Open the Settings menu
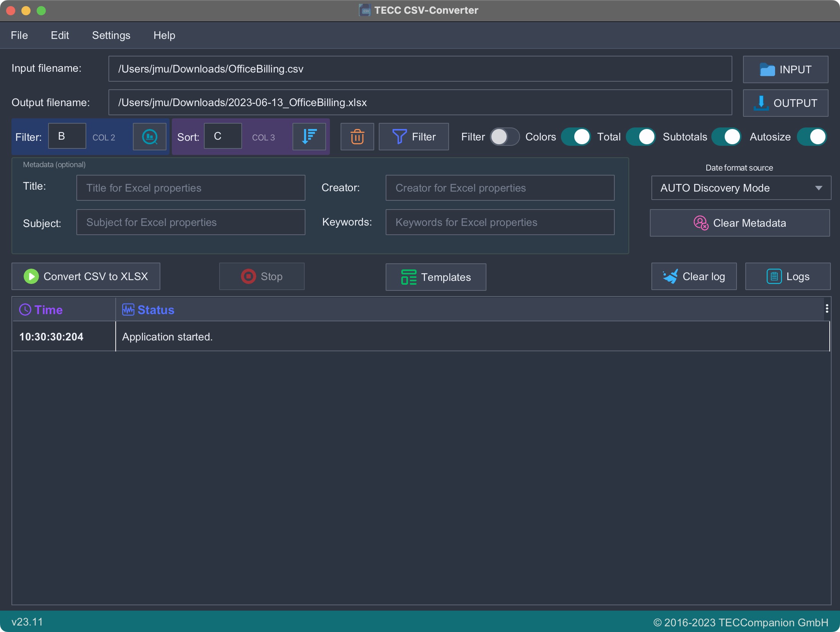 click(111, 35)
